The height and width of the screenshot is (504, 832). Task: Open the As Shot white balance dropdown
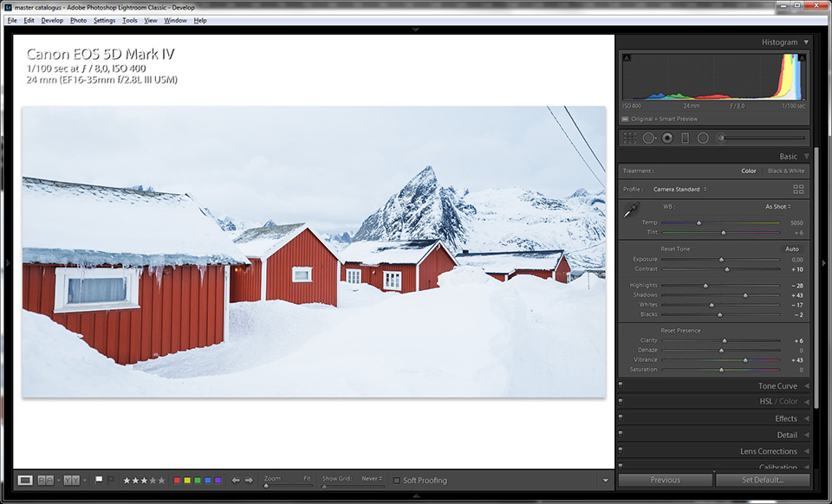tap(778, 207)
